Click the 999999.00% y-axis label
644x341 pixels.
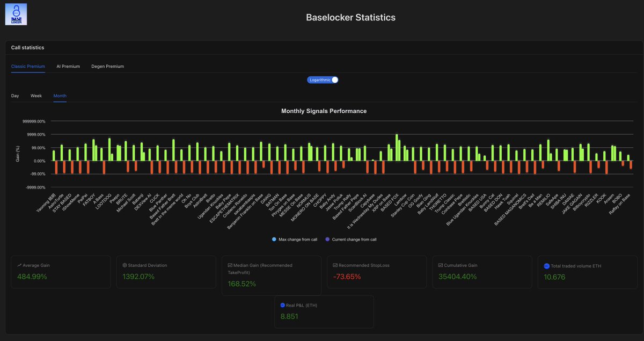pyautogui.click(x=34, y=121)
